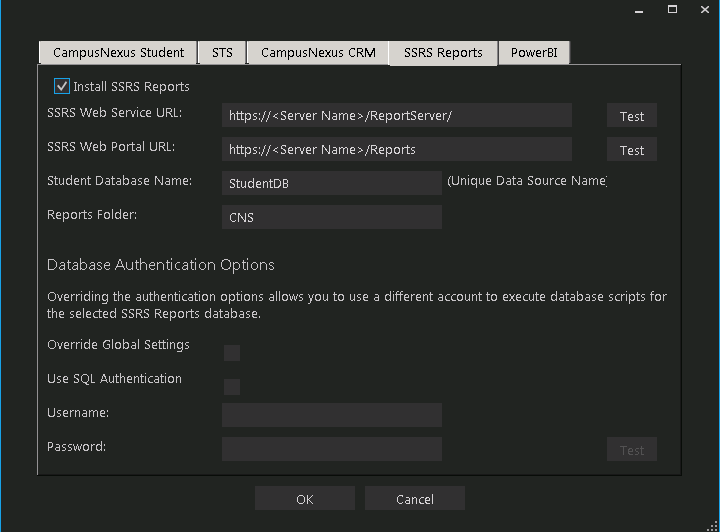Select the CampusNexus CRM tab
The image size is (720, 532).
point(318,53)
